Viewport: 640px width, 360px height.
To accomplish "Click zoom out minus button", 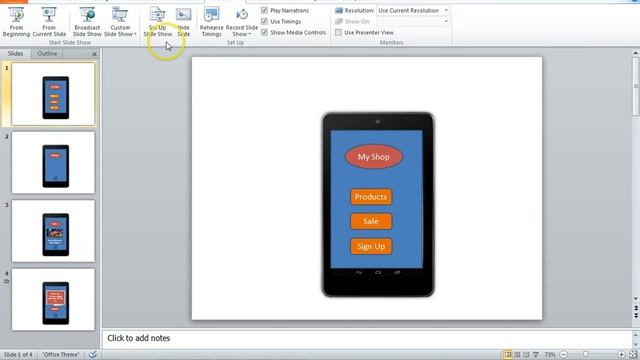I will pos(564,355).
